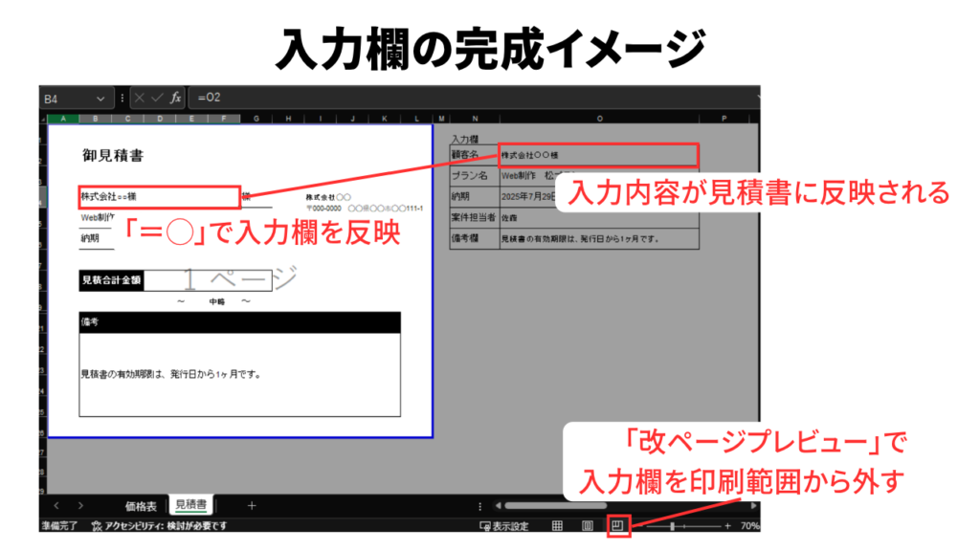Click the horizontal scrollbar left arrow
This screenshot has width=980, height=551.
coord(498,505)
